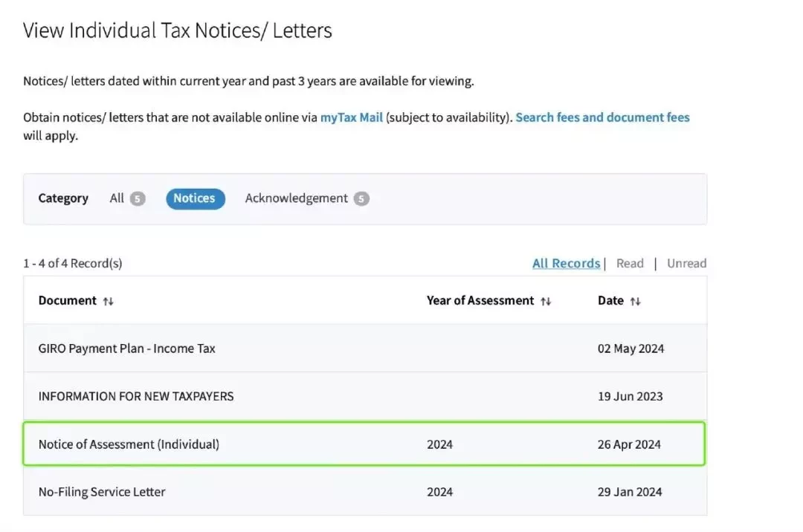Open INFORMATION FOR NEW TAXPAYERS document
This screenshot has height=532, width=803.
point(365,396)
